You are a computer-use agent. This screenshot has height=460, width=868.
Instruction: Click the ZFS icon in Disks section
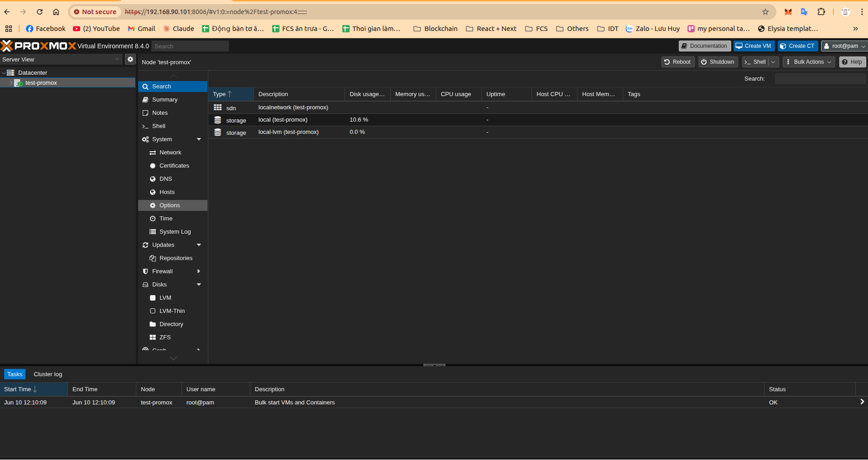[153, 337]
